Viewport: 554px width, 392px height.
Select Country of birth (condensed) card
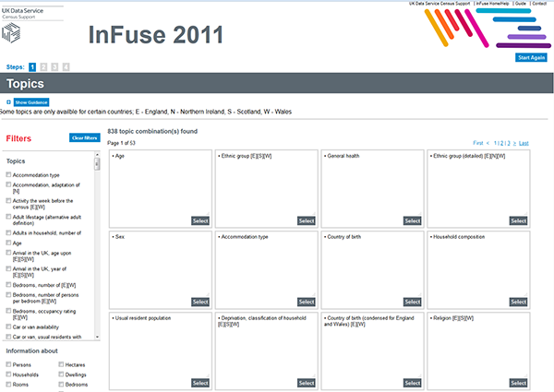pyautogui.click(x=413, y=383)
